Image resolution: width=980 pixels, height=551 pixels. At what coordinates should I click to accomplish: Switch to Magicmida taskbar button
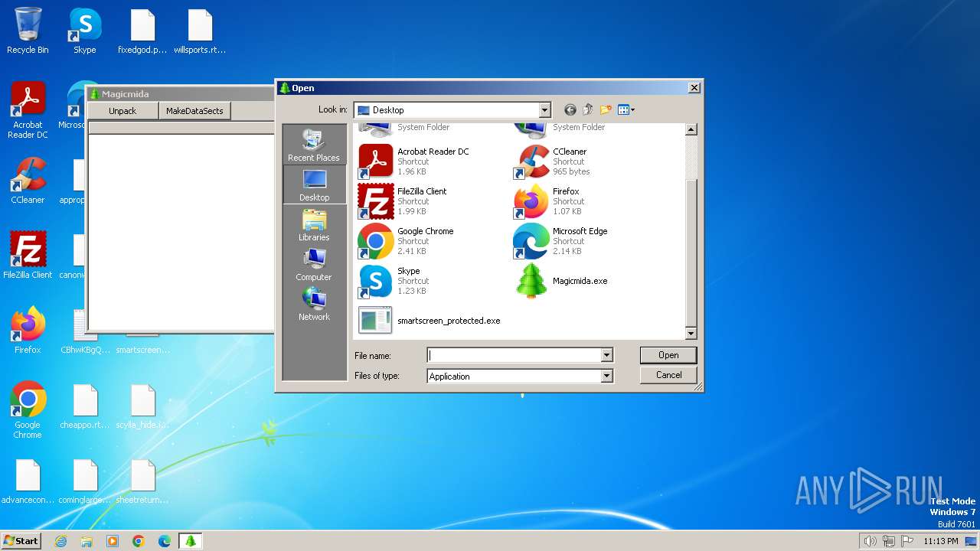191,541
